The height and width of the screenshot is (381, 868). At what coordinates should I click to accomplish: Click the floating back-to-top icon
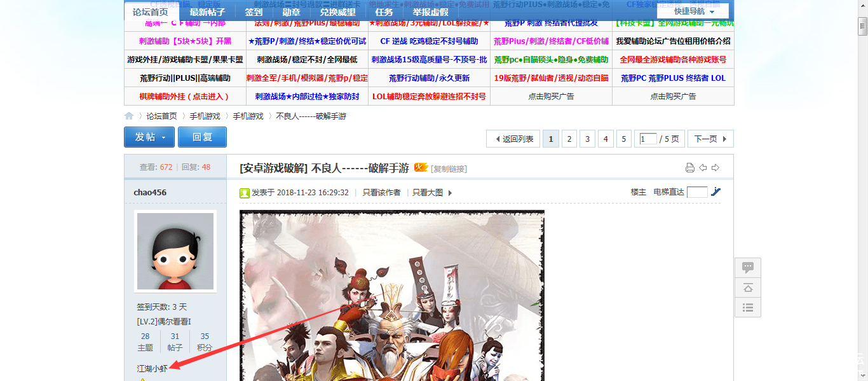point(748,287)
